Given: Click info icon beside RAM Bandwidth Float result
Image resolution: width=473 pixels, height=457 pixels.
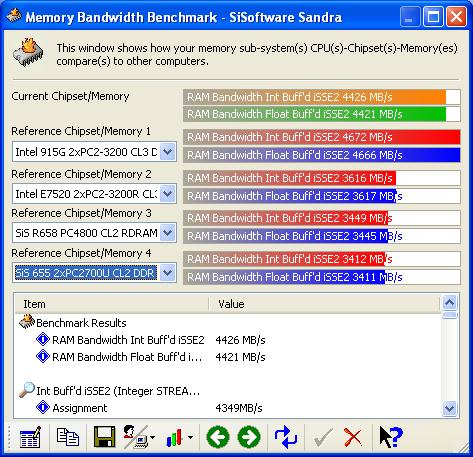Looking at the screenshot, I should coord(43,356).
